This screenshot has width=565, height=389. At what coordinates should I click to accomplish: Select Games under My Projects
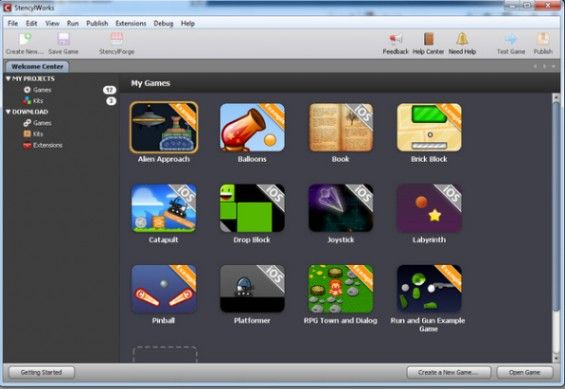pos(42,90)
